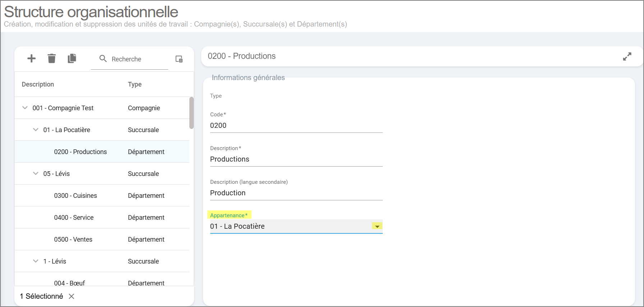The height and width of the screenshot is (307, 644).
Task: Open the Appartenance dropdown arrow
Action: point(377,226)
